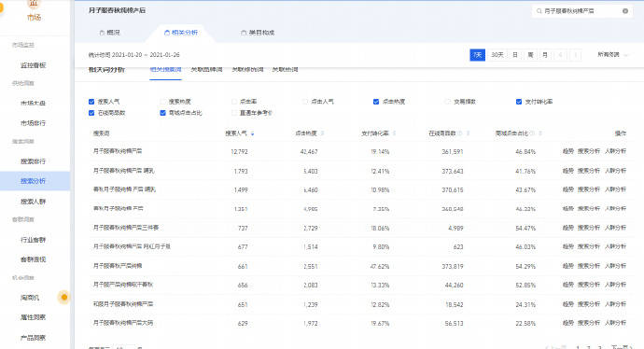The height and width of the screenshot is (349, 644).
Task: Sort by 点击热度 column arrow
Action: point(322,133)
